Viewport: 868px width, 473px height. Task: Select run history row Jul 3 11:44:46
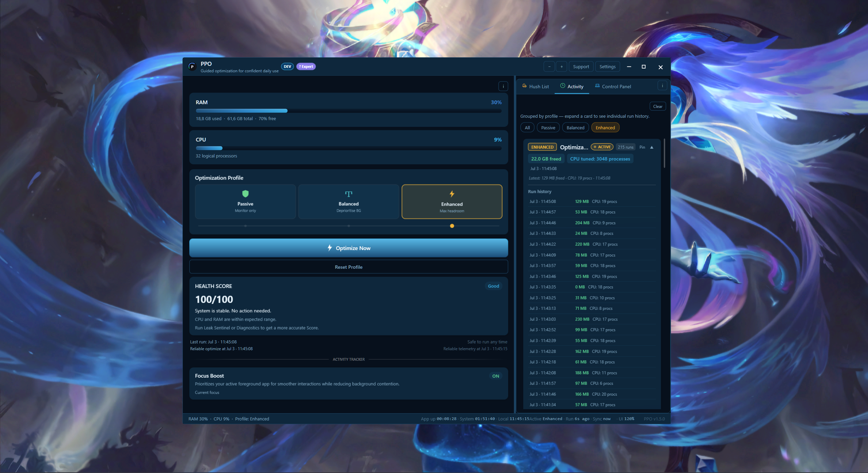[x=592, y=223]
